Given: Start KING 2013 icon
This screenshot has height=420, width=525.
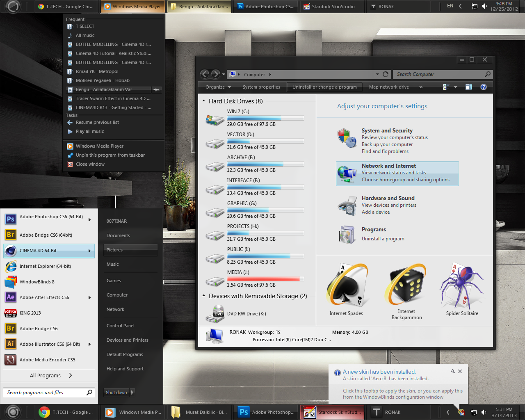Looking at the screenshot, I should (x=11, y=313).
